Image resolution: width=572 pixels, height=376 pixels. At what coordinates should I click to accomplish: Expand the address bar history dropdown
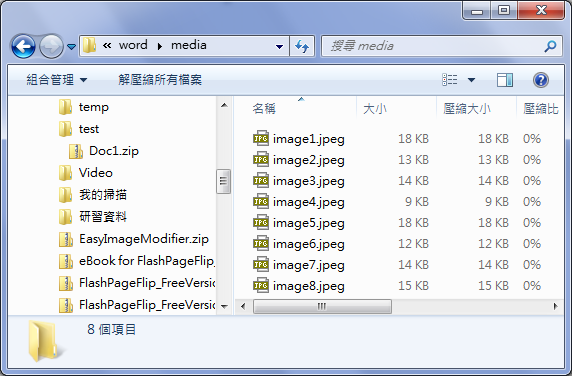[279, 46]
